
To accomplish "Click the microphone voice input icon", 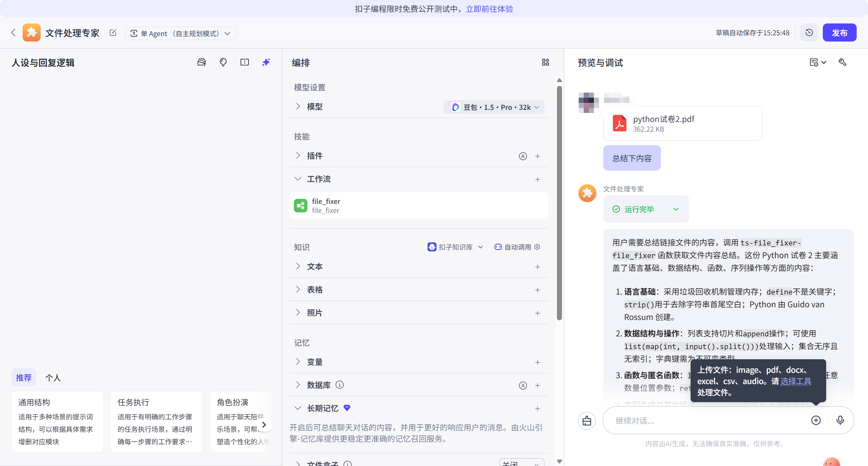I will click(840, 420).
